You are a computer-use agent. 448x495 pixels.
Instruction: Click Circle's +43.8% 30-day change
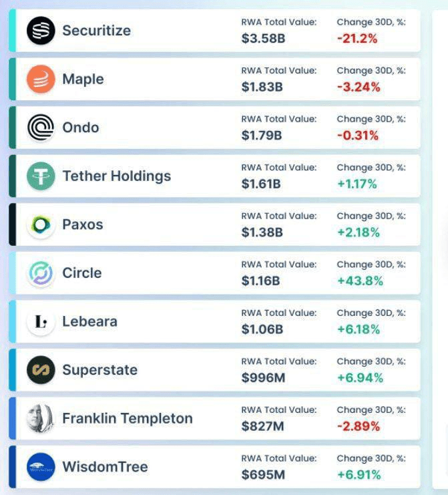pyautogui.click(x=360, y=281)
